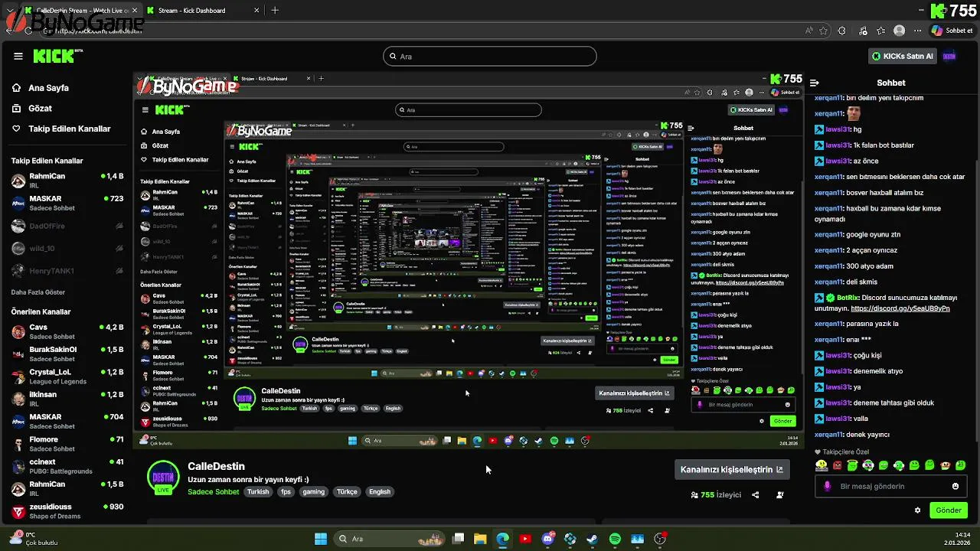The width and height of the screenshot is (980, 551).
Task: Send the chat message with Gönder
Action: pyautogui.click(x=948, y=510)
